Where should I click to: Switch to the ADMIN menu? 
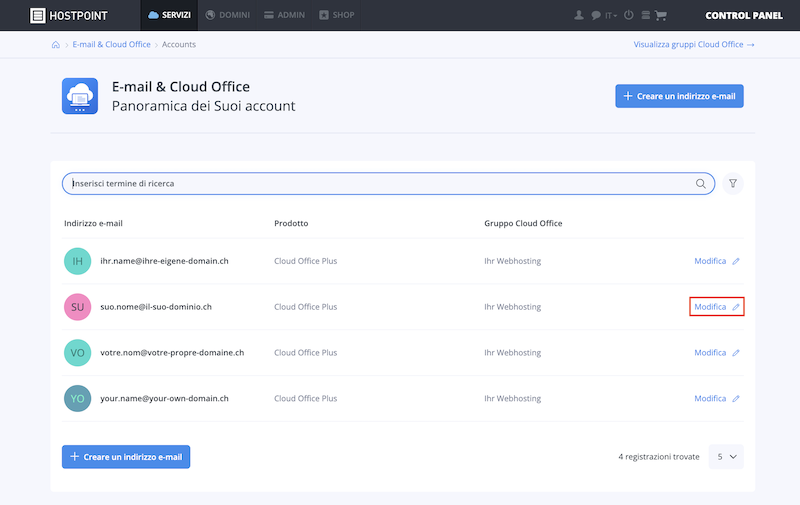click(284, 15)
